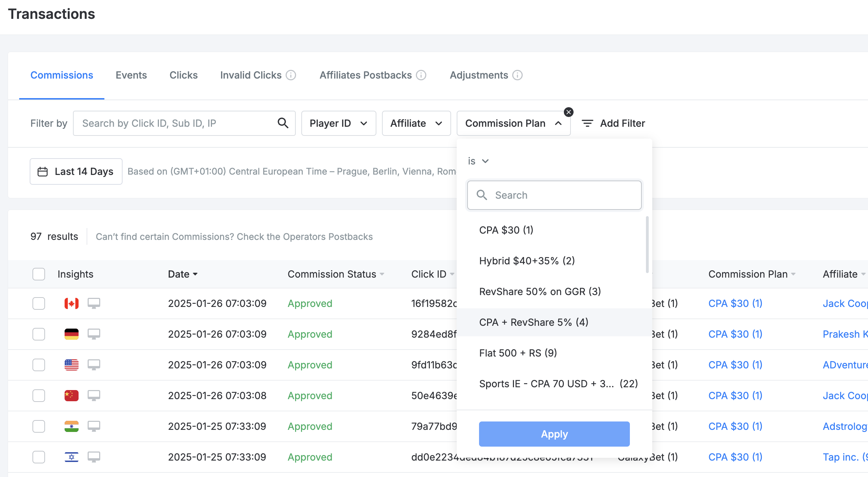Screen dimensions: 868x477
Task: Expand the Affiliate filter dropdown
Action: coord(416,123)
